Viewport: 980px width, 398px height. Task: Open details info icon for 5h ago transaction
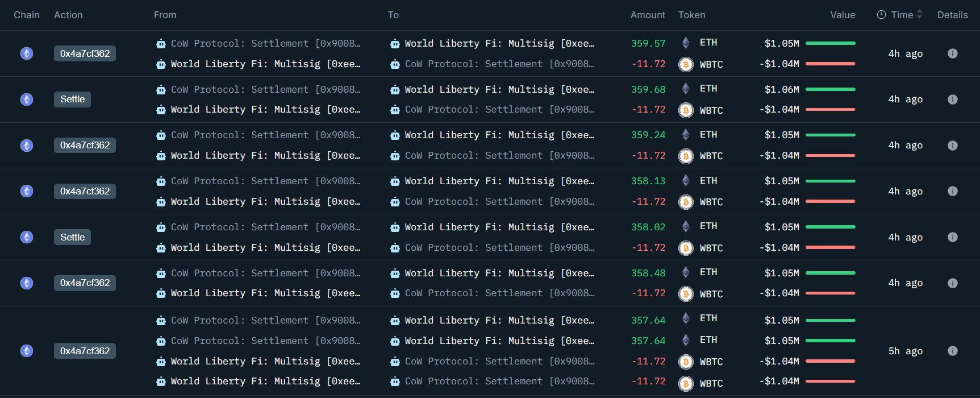click(x=953, y=351)
